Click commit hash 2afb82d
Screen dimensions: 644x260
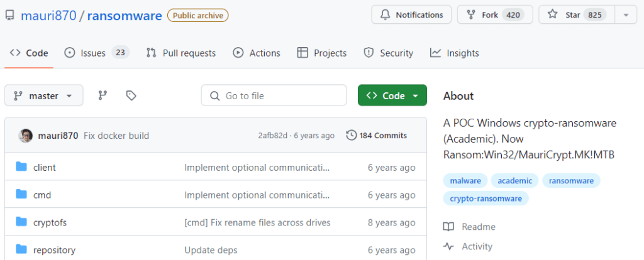click(273, 136)
